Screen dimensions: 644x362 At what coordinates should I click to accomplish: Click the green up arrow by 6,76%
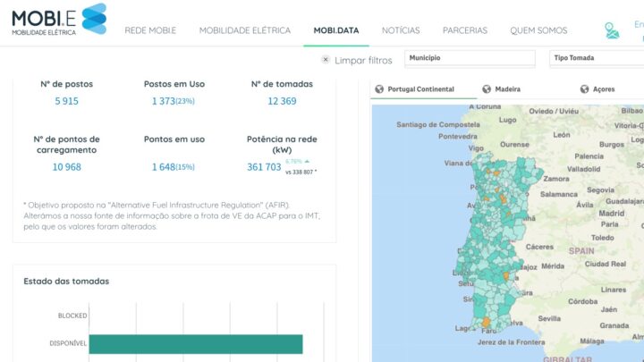pyautogui.click(x=308, y=162)
